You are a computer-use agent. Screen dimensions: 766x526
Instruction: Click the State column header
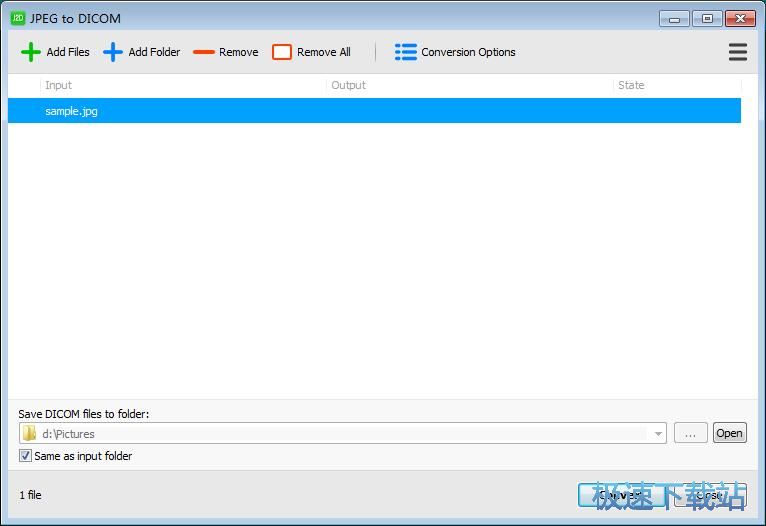678,85
